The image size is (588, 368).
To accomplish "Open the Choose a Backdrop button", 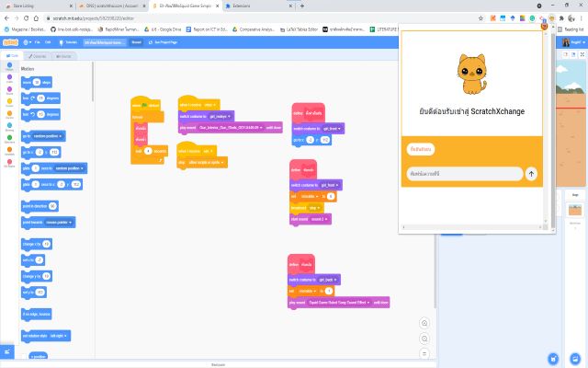I will (x=575, y=358).
